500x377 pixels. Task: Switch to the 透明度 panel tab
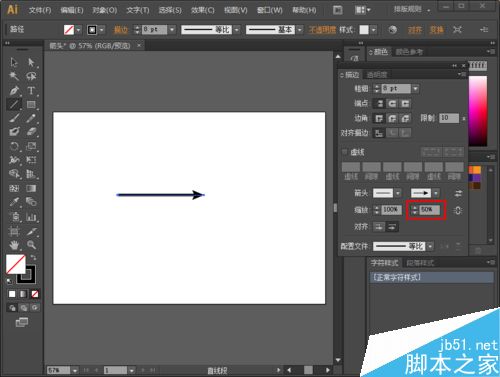pyautogui.click(x=377, y=75)
